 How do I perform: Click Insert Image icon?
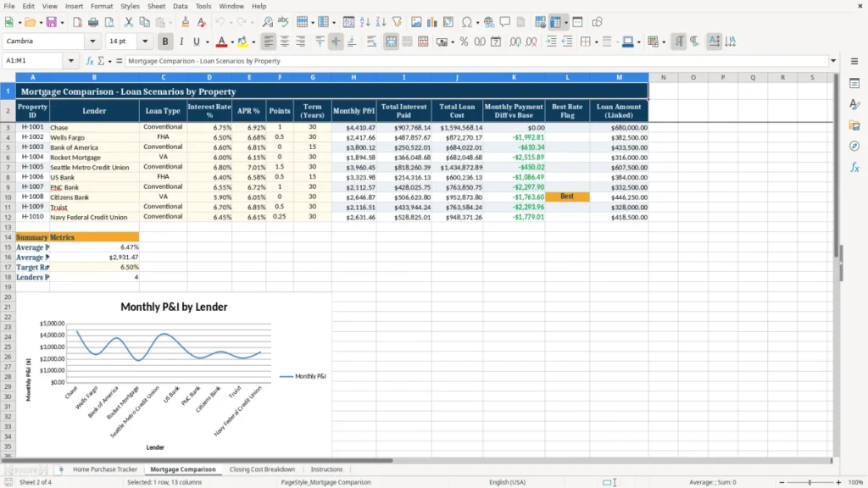point(416,22)
